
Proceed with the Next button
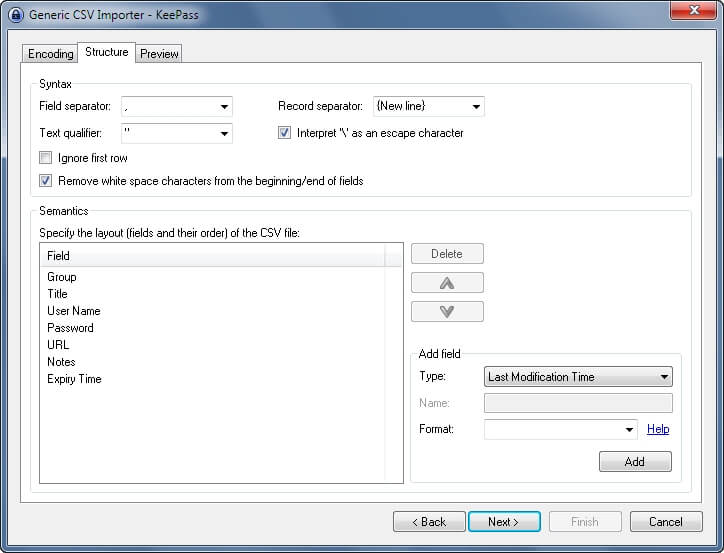[x=504, y=522]
